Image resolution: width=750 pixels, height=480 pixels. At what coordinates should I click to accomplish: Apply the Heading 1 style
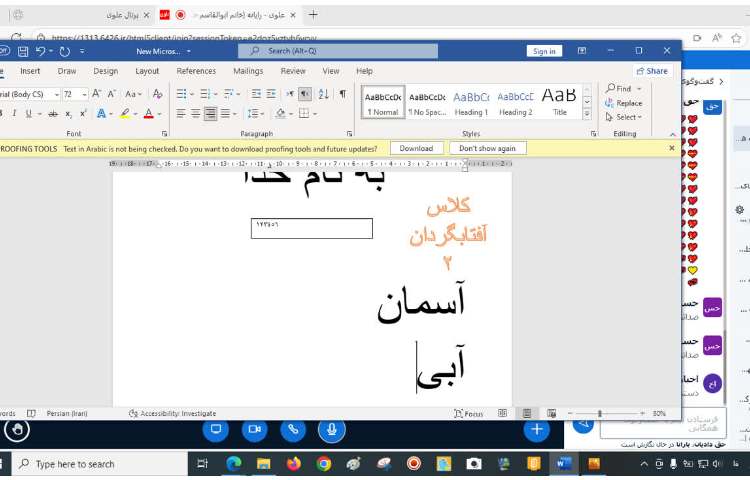pyautogui.click(x=471, y=102)
